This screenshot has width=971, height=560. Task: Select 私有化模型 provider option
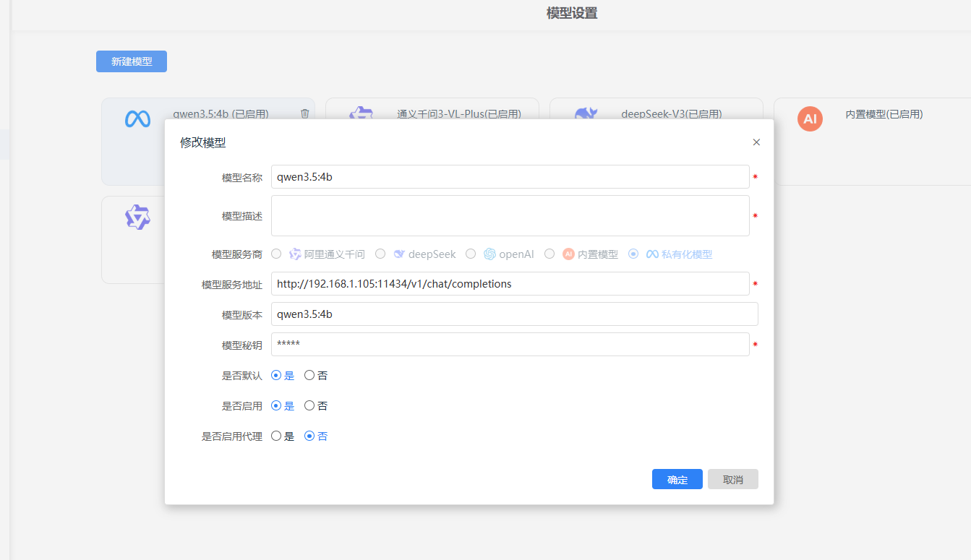click(633, 254)
